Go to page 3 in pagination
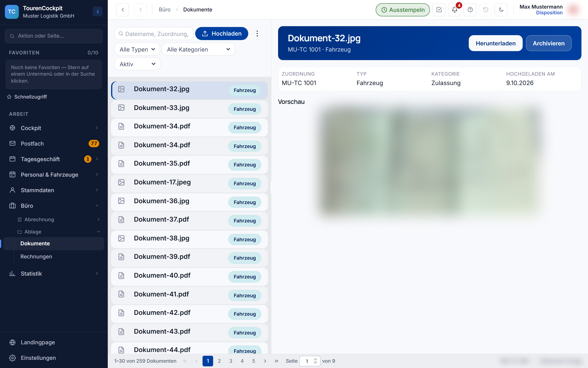This screenshot has height=368, width=588. 231,361
